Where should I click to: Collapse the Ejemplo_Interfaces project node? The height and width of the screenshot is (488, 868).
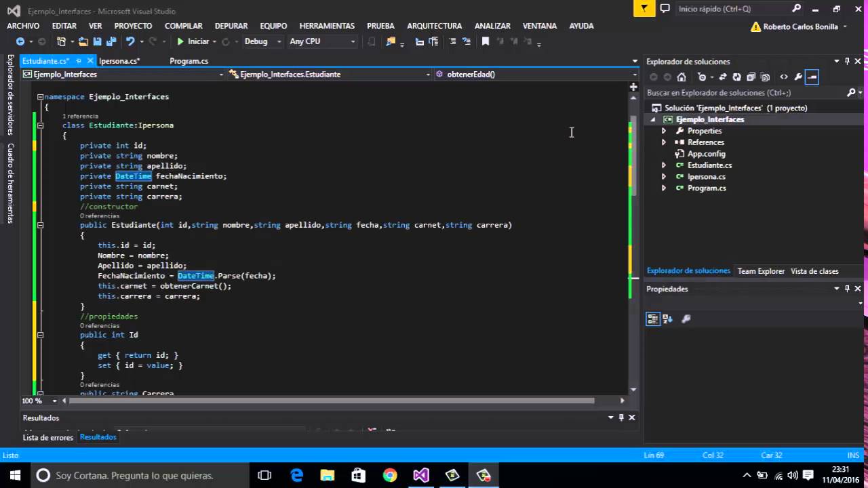click(654, 119)
